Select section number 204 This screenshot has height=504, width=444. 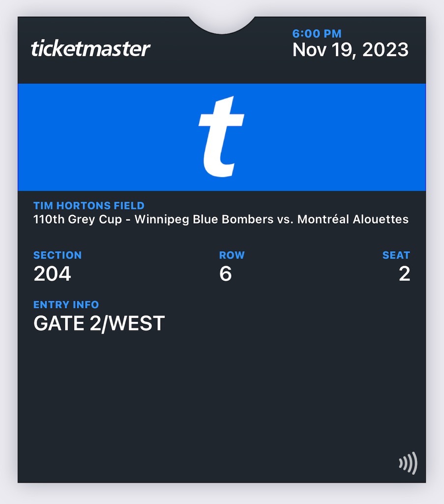(52, 274)
